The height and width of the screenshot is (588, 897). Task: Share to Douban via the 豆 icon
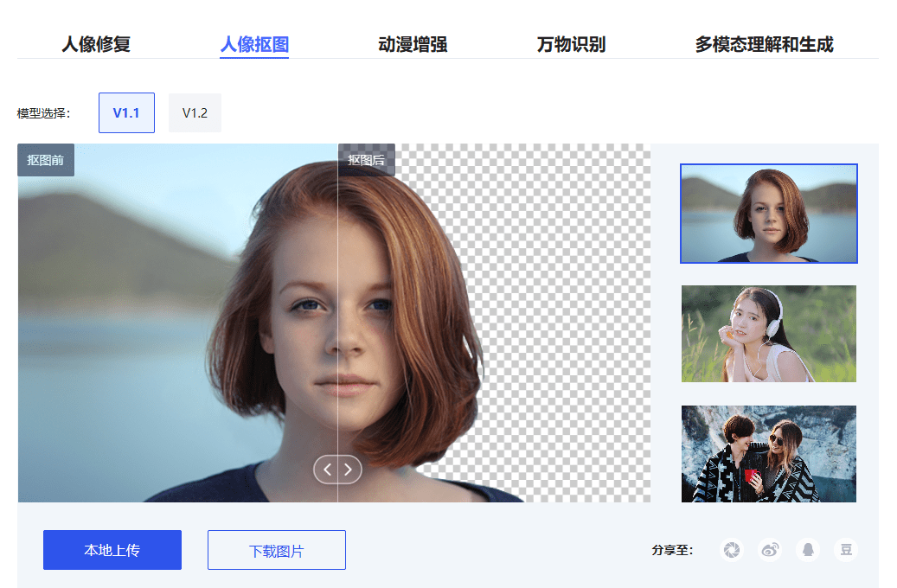[x=846, y=550]
